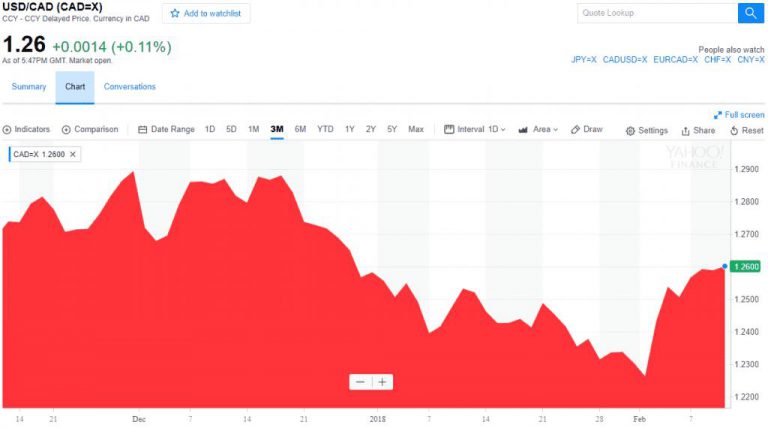Set range to YTD
The height and width of the screenshot is (428, 768).
coord(325,129)
